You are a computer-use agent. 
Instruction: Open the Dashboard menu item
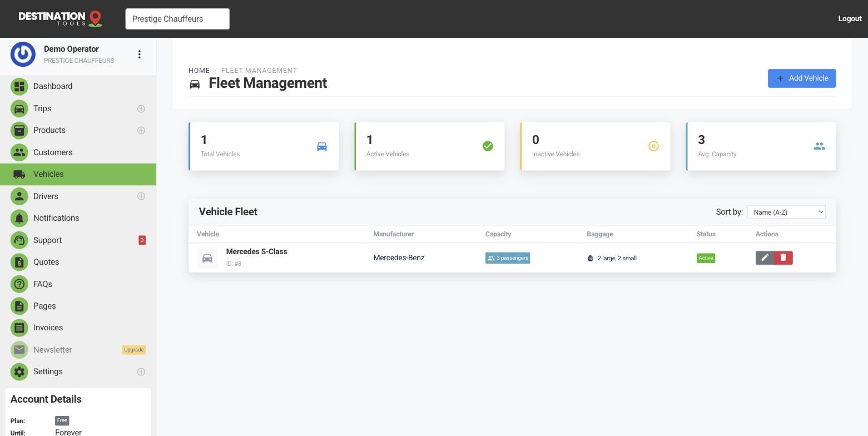tap(78, 86)
